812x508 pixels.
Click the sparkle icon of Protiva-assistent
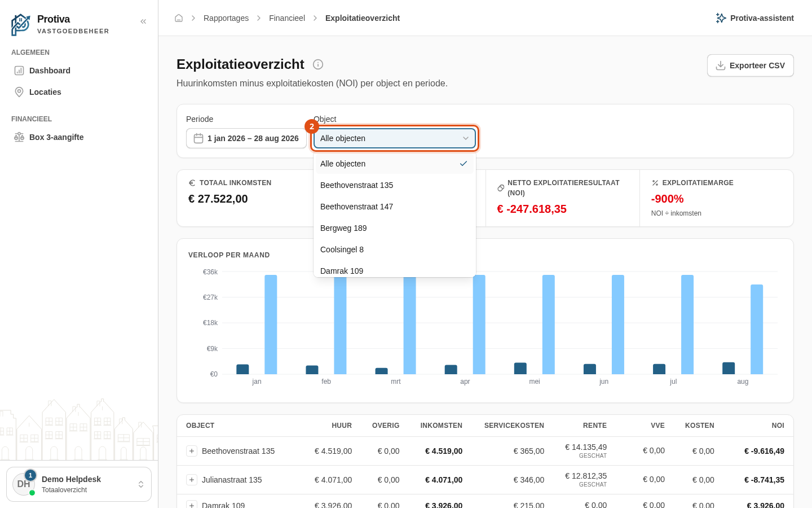click(721, 18)
